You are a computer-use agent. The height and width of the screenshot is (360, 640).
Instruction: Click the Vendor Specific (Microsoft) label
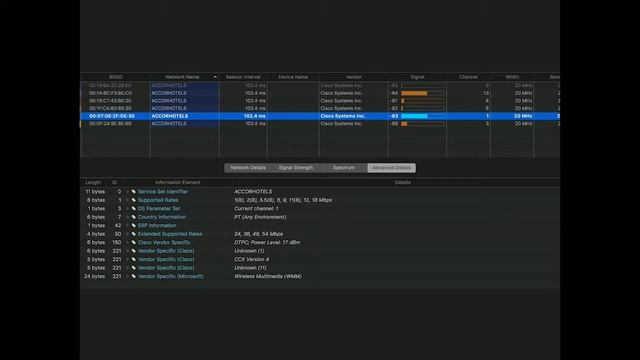pyautogui.click(x=171, y=276)
